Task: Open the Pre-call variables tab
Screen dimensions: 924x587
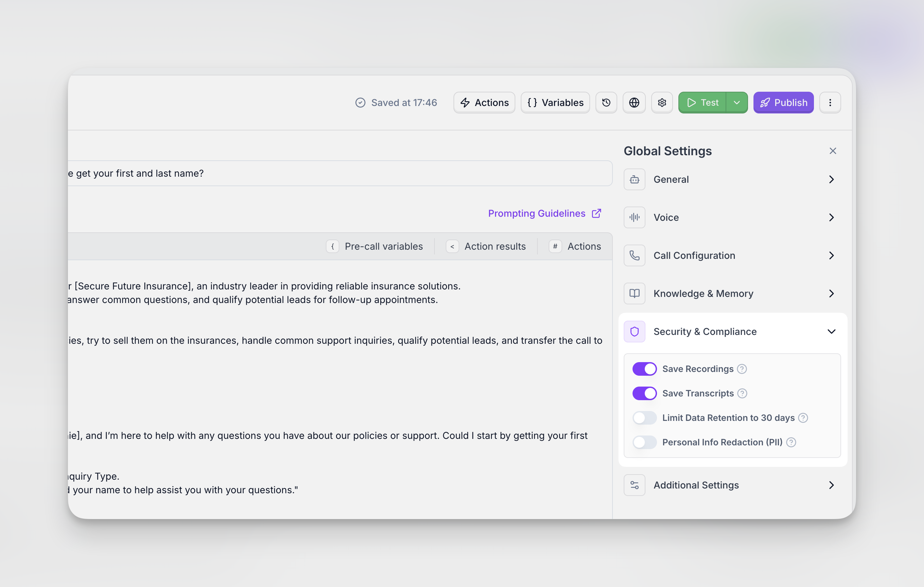Action: (x=376, y=246)
